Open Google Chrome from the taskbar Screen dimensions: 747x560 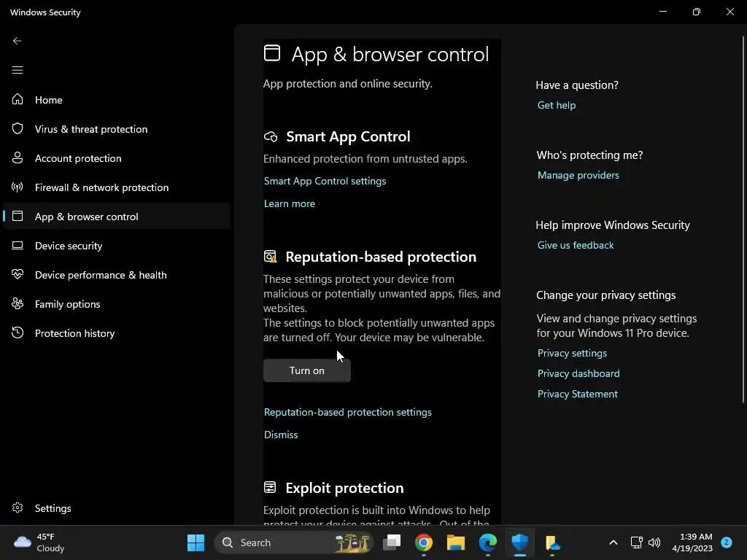424,542
